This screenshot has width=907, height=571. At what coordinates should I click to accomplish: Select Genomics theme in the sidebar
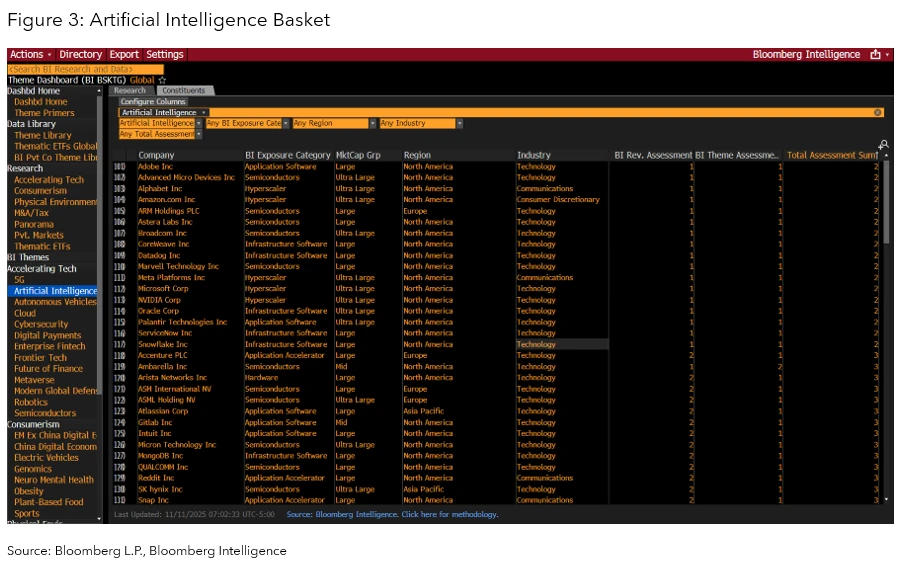[x=33, y=469]
